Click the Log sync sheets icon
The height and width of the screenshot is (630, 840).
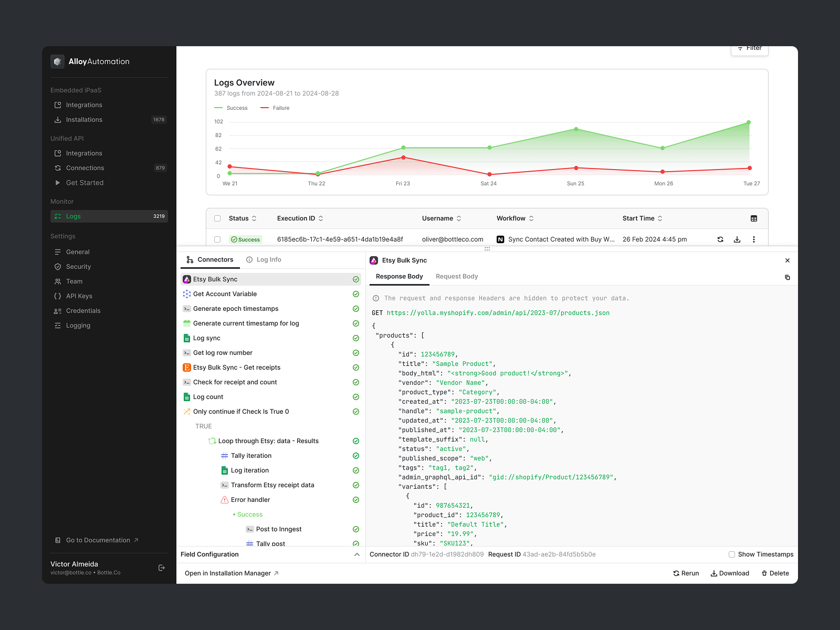tap(187, 338)
